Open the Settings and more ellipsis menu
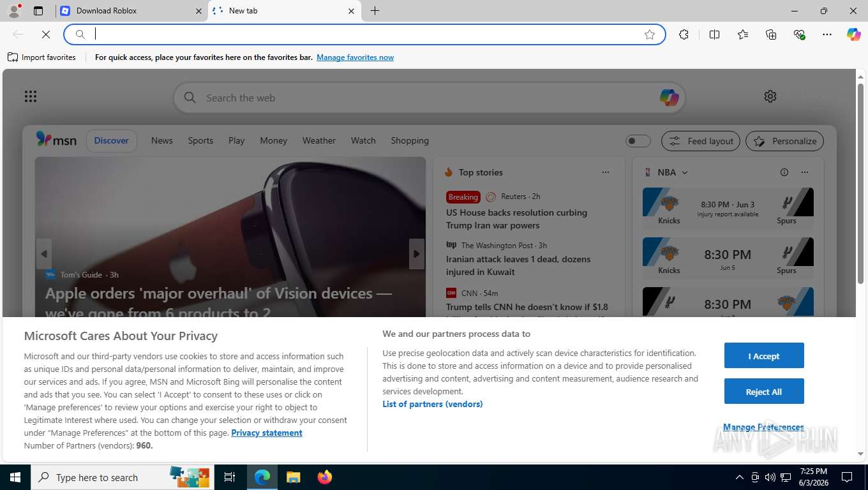The width and height of the screenshot is (868, 490). tap(827, 34)
